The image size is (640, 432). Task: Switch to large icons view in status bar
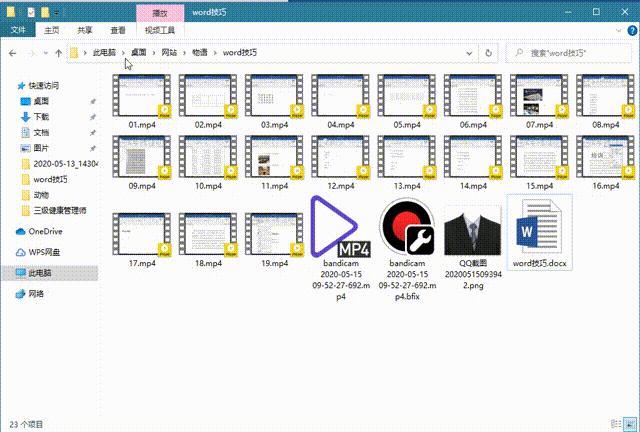pyautogui.click(x=630, y=424)
